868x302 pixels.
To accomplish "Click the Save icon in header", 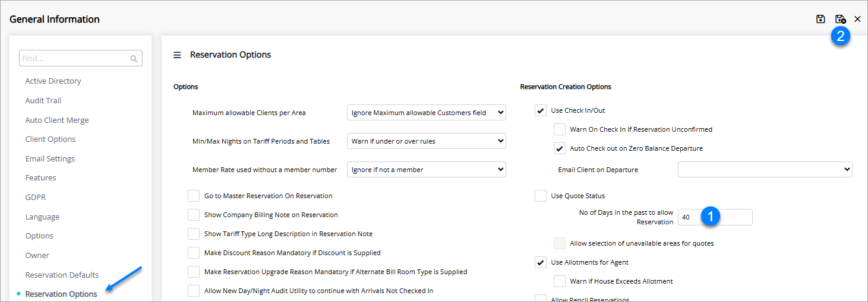I will [820, 19].
